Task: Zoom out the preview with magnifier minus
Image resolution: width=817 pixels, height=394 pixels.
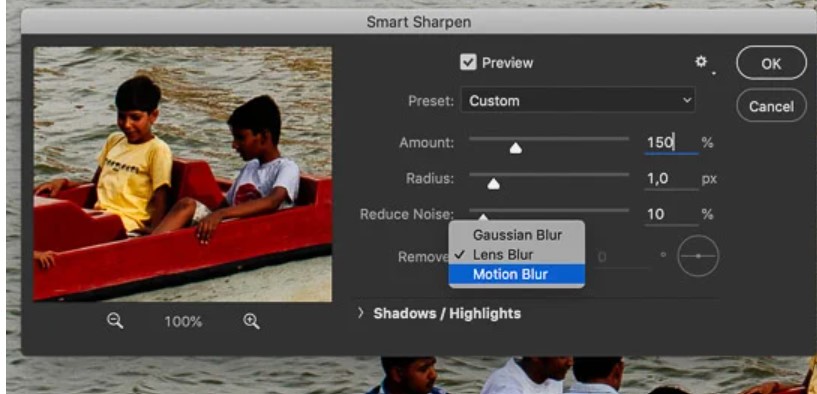Action: [x=115, y=321]
